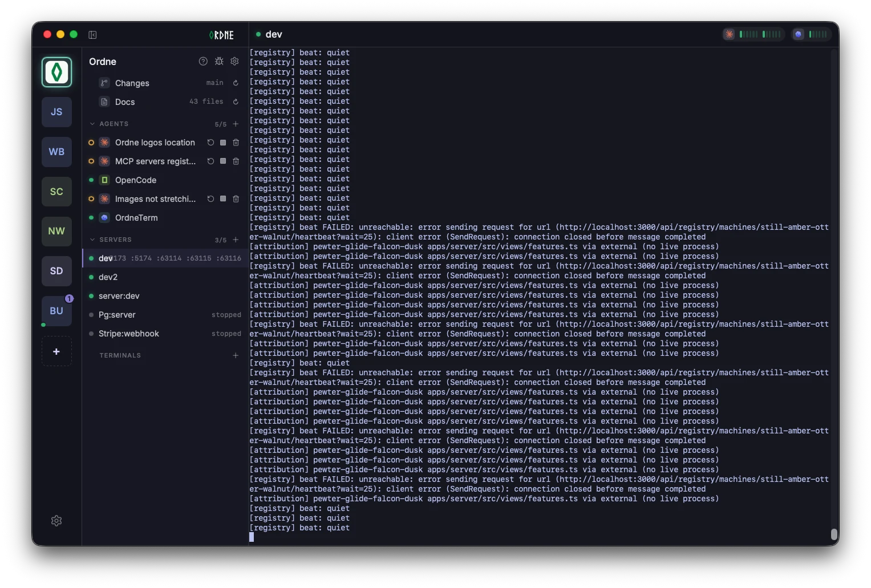Image resolution: width=871 pixels, height=588 pixels.
Task: Switch to the NW workspace
Action: pos(56,231)
